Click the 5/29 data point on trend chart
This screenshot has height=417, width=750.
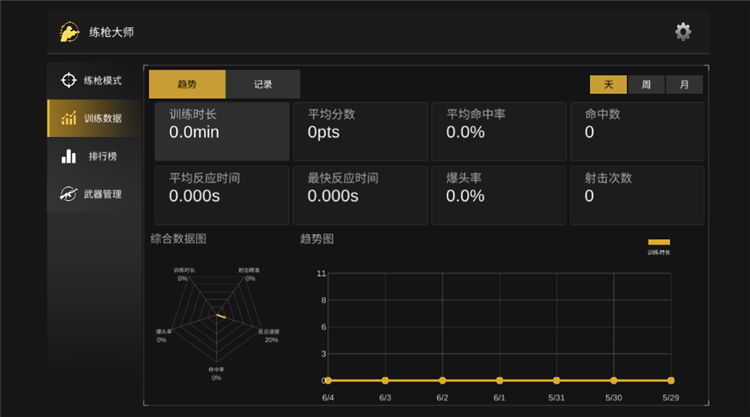pyautogui.click(x=671, y=381)
